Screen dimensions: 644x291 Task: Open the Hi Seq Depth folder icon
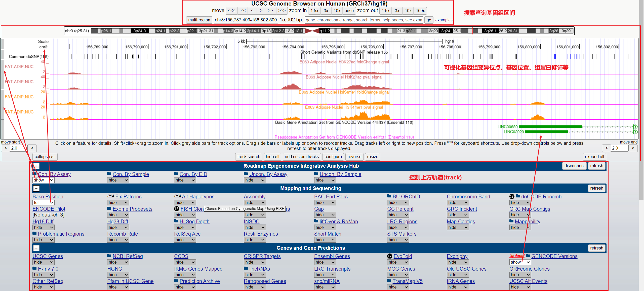click(x=176, y=221)
